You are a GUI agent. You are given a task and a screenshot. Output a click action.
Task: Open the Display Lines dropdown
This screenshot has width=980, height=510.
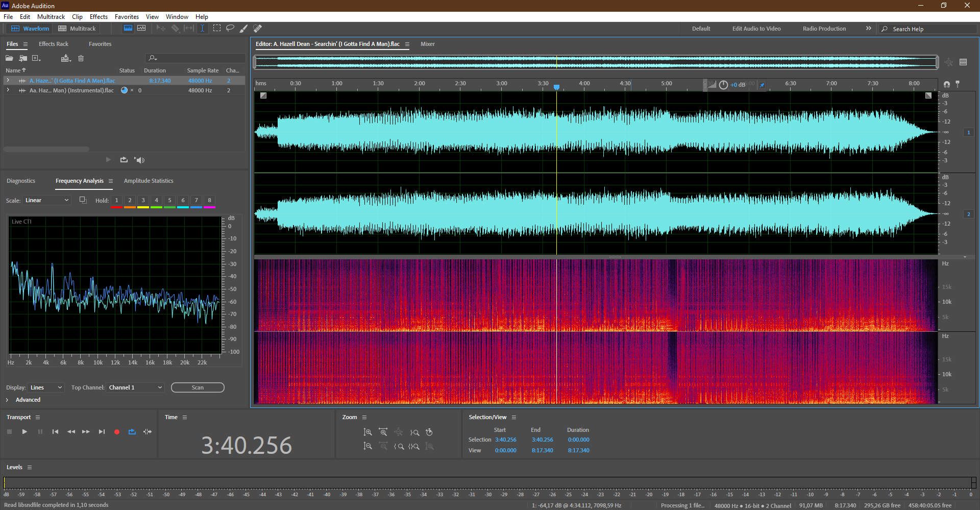tap(45, 387)
